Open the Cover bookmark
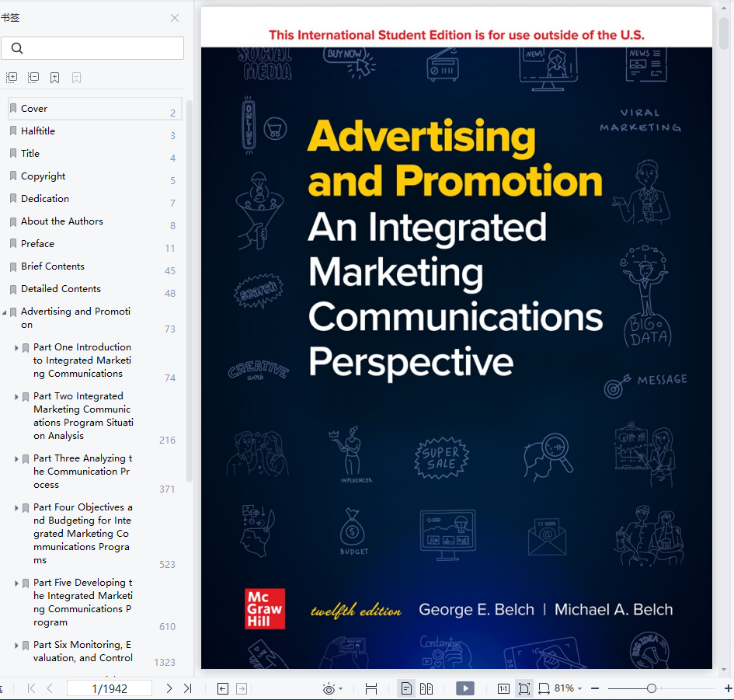The image size is (734, 700). coord(95,109)
